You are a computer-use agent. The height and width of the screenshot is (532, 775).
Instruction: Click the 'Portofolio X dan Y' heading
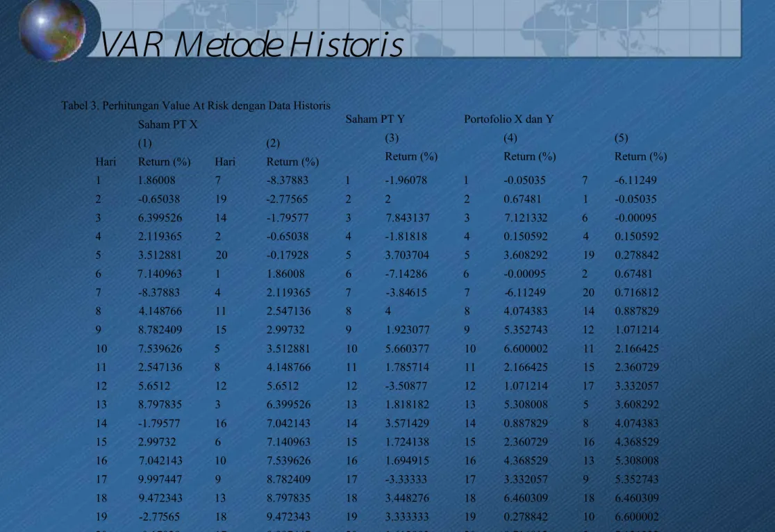pos(508,119)
